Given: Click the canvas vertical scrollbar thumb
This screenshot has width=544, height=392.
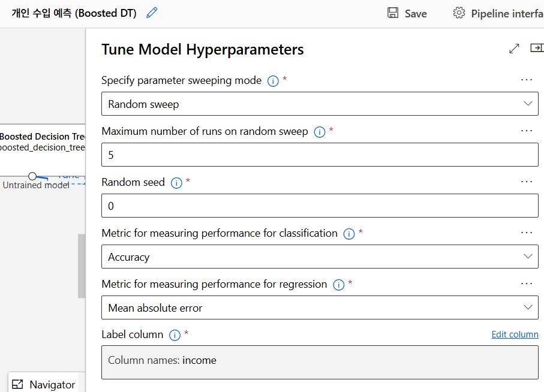Looking at the screenshot, I should click(82, 266).
